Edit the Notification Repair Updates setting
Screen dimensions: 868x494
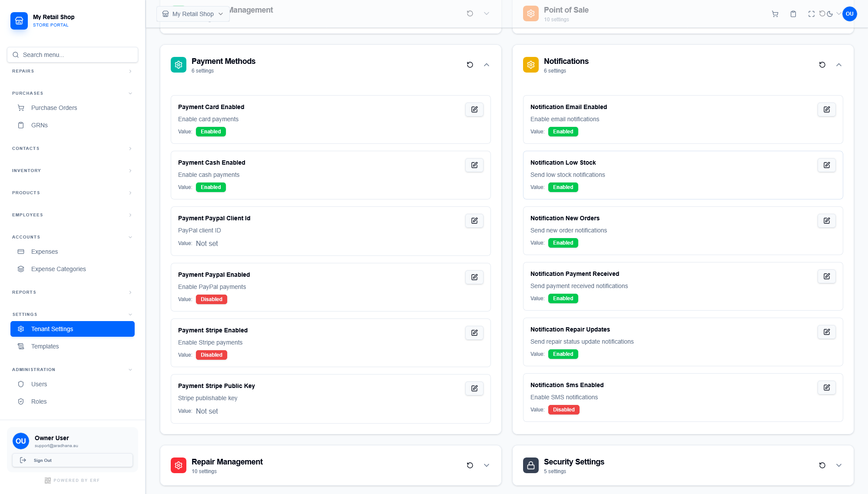pyautogui.click(x=827, y=332)
